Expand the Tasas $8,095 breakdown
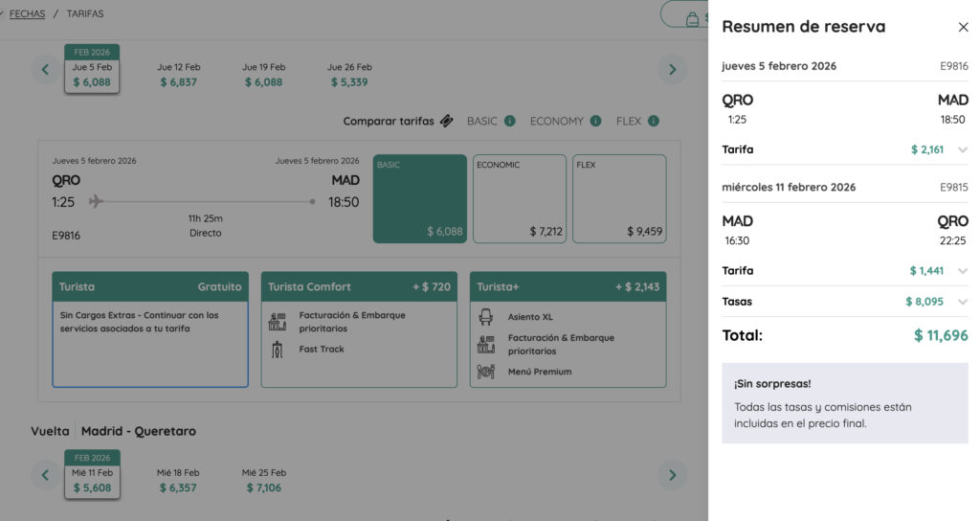This screenshot has width=980, height=521. [962, 302]
